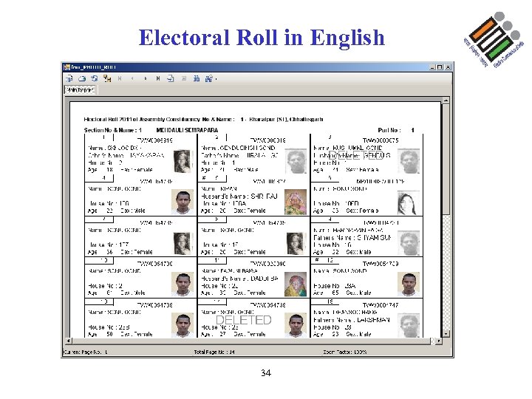Viewport: 532px width, 399px height.
Task: Click the vertical scrollbar thumb
Action: tap(446, 159)
